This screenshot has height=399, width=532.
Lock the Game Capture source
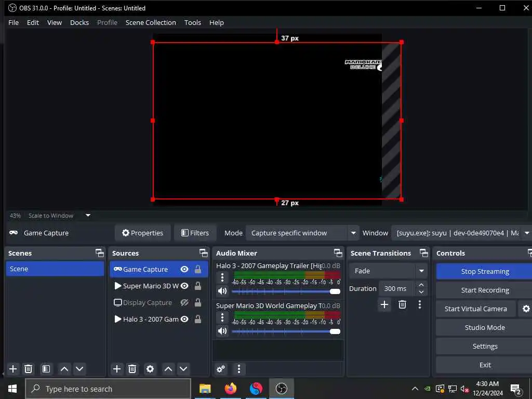pos(198,269)
